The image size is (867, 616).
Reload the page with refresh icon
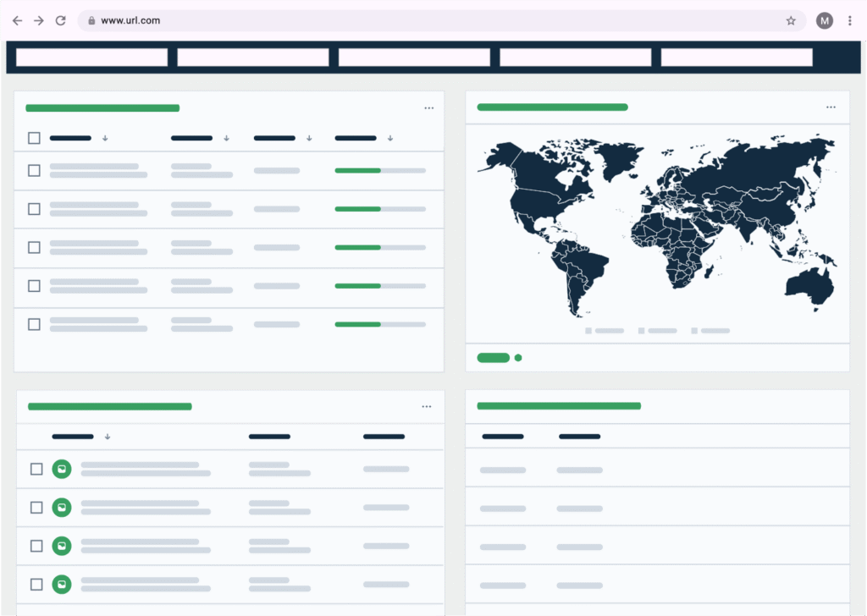point(60,21)
